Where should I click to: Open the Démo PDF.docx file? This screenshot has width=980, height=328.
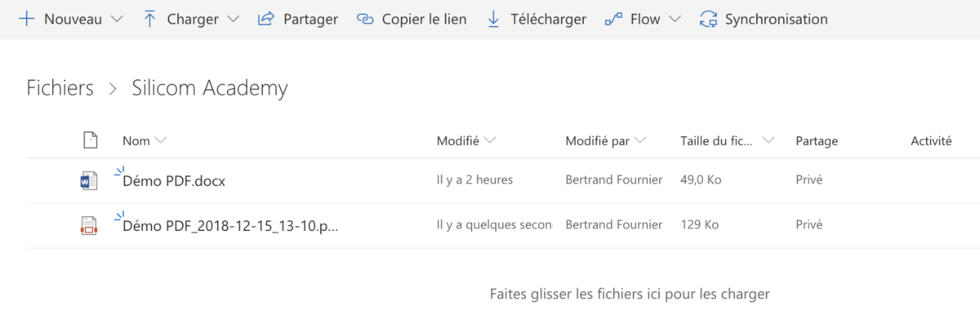pyautogui.click(x=174, y=181)
